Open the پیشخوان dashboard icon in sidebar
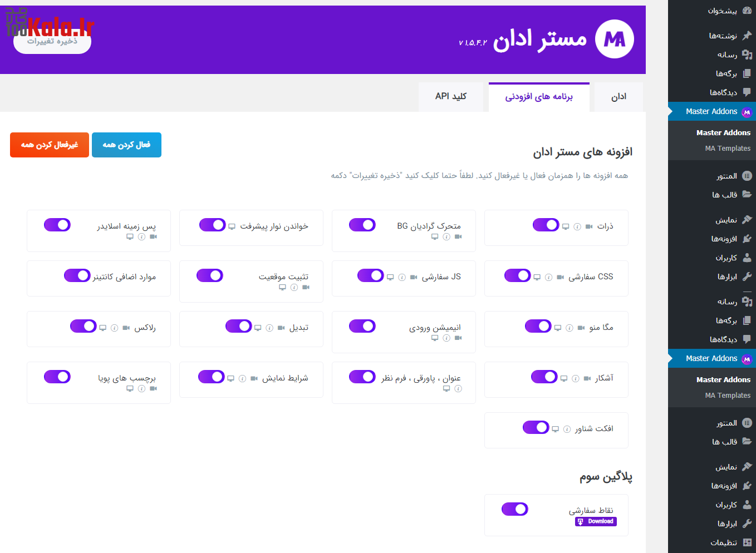Image resolution: width=756 pixels, height=553 pixels. point(747,11)
